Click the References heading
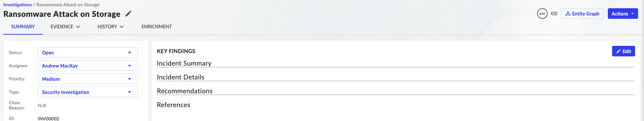 [x=173, y=105]
